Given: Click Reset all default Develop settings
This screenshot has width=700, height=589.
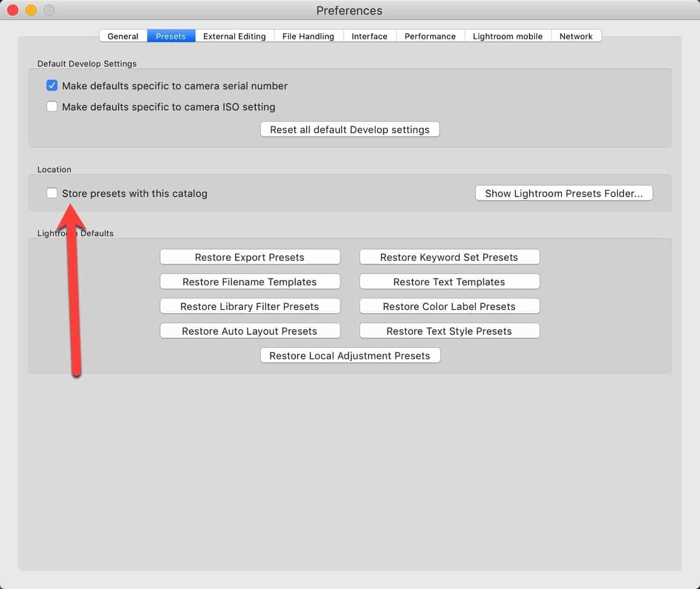Looking at the screenshot, I should (350, 129).
